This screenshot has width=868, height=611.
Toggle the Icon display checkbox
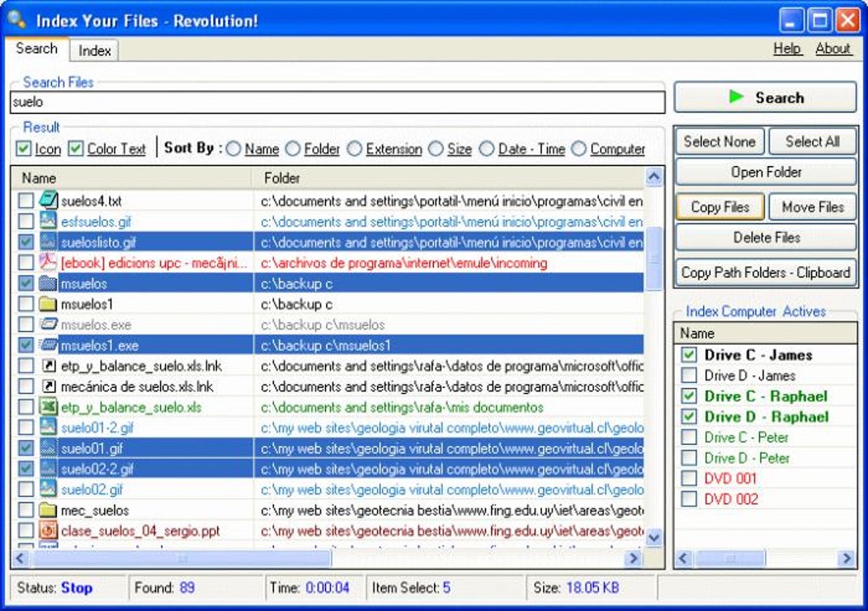23,148
